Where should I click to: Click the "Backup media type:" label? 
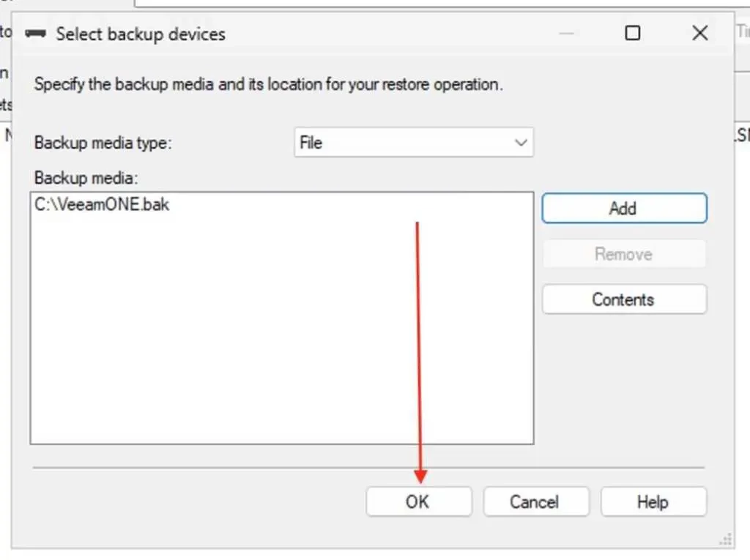(103, 143)
